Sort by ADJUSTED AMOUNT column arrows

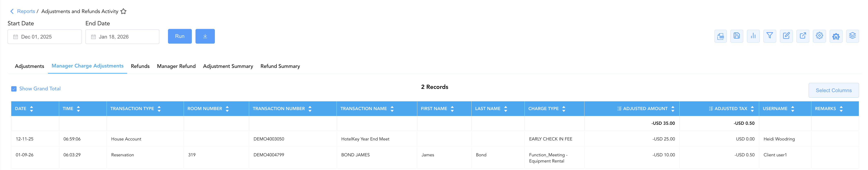tap(673, 109)
